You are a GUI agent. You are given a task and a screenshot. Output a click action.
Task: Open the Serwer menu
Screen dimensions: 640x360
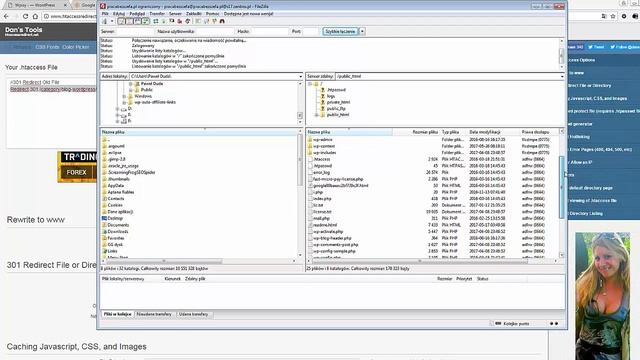point(175,13)
